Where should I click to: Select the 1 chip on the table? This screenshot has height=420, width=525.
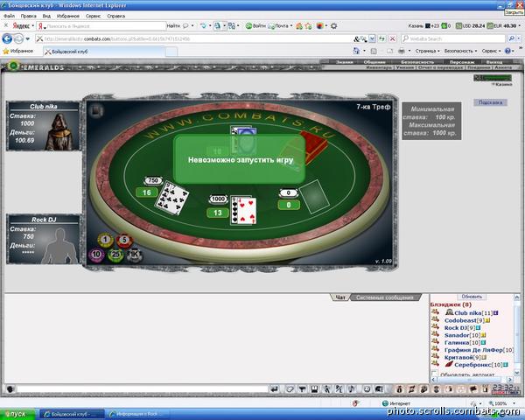click(105, 240)
